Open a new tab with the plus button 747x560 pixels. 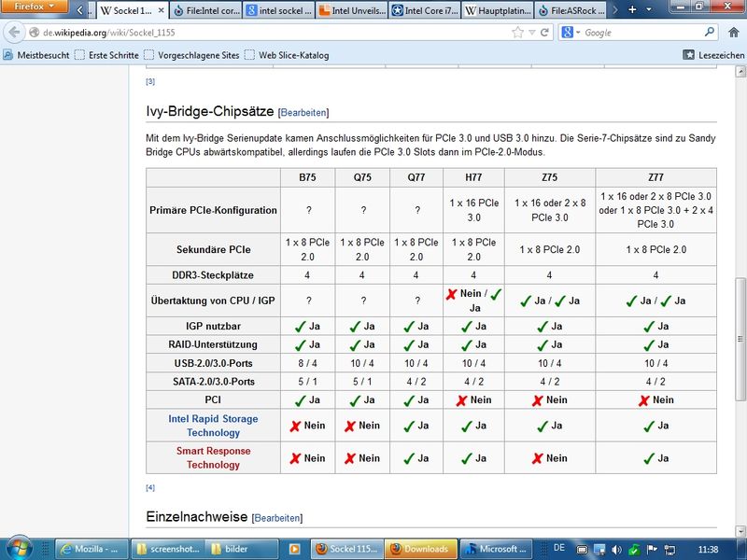click(x=633, y=9)
